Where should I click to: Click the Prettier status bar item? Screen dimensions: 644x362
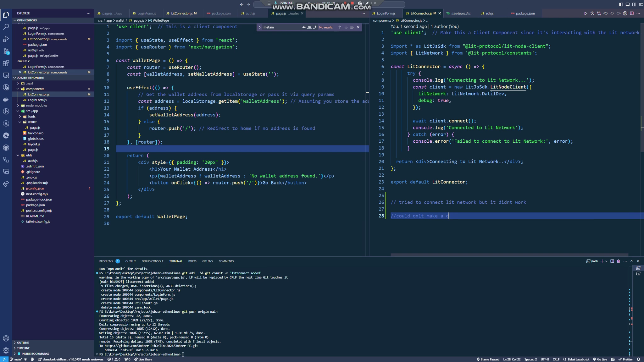[x=625, y=359]
